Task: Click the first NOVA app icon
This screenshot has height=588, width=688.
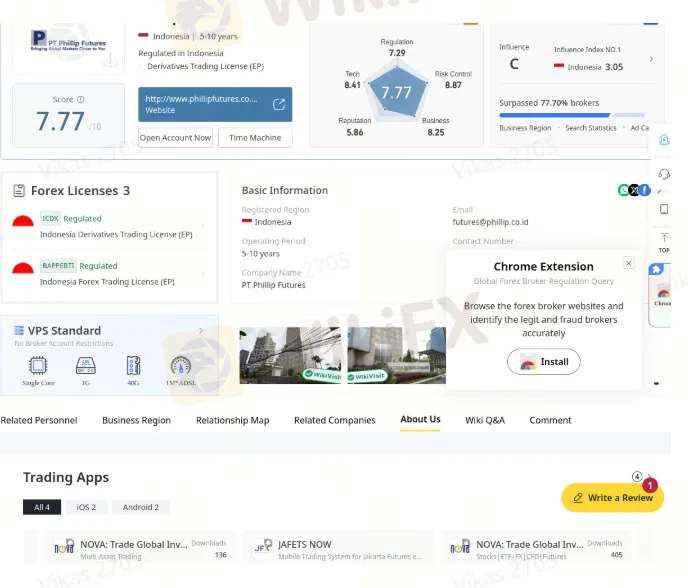Action: (64, 548)
